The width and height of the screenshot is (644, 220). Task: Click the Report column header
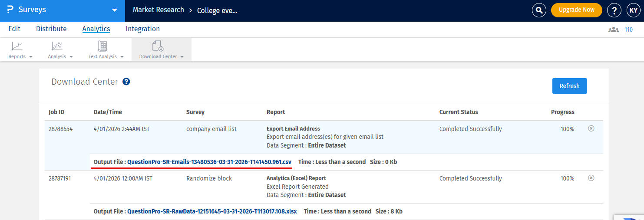pyautogui.click(x=276, y=112)
